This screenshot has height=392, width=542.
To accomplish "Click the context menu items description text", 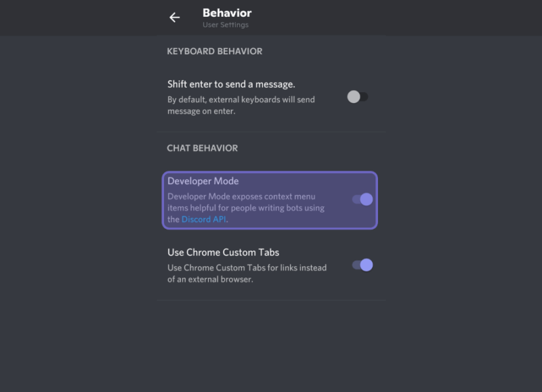I will 246,208.
